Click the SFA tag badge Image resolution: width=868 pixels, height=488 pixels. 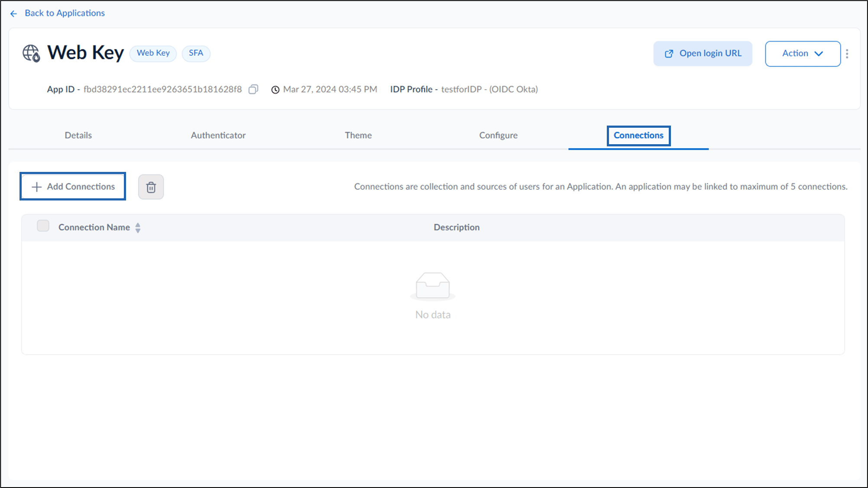196,53
